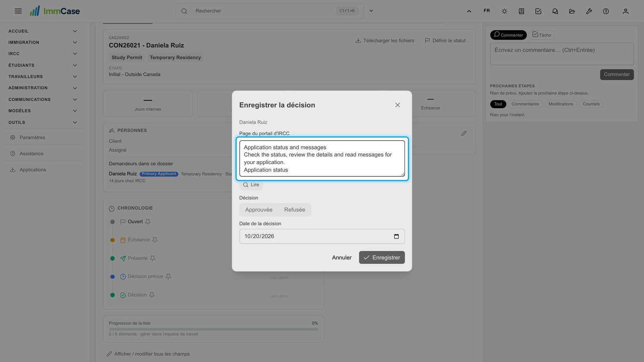The image size is (644, 362).
Task: Open the wrench tools icon in header
Action: (x=589, y=11)
